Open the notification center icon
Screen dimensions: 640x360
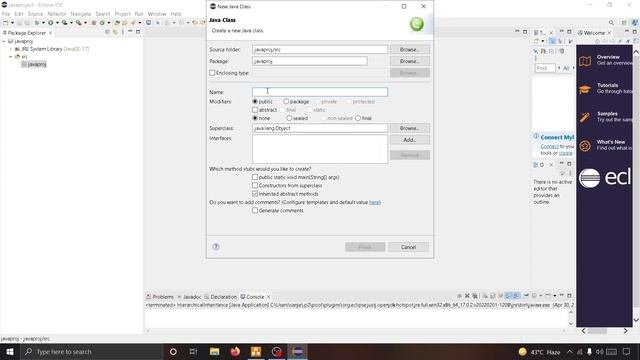[627, 351]
